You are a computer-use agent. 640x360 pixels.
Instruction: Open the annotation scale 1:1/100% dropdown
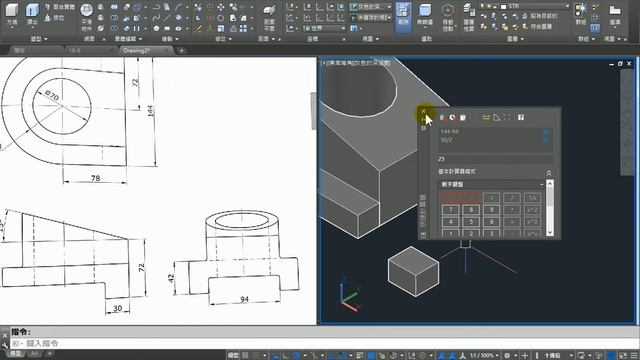[483, 356]
